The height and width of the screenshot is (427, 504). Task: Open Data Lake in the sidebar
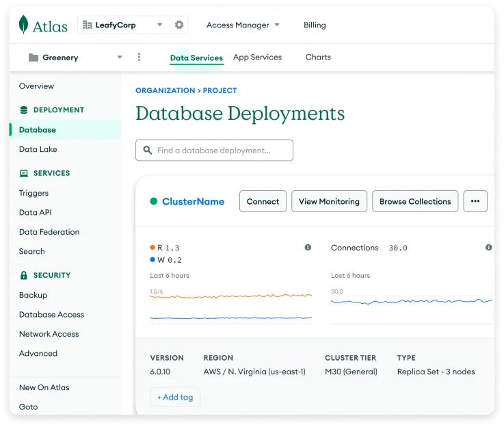pyautogui.click(x=38, y=149)
